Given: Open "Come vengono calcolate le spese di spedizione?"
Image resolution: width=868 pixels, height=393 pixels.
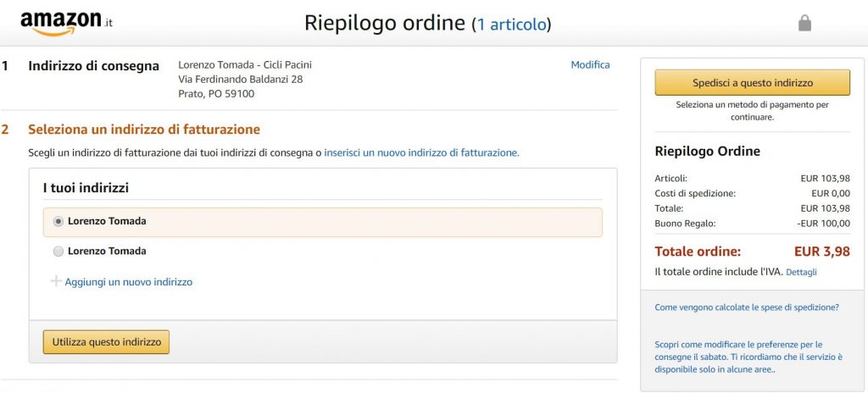Looking at the screenshot, I should pos(747,307).
